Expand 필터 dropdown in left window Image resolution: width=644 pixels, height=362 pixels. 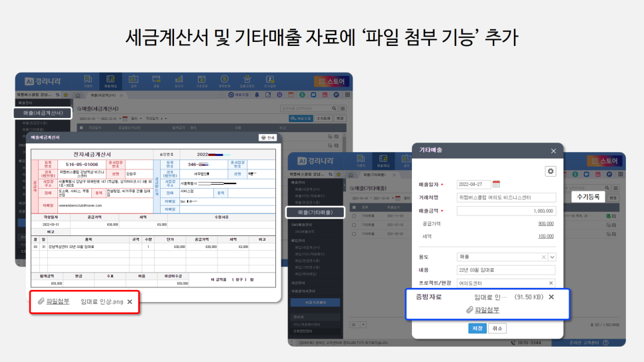[x=136, y=119]
